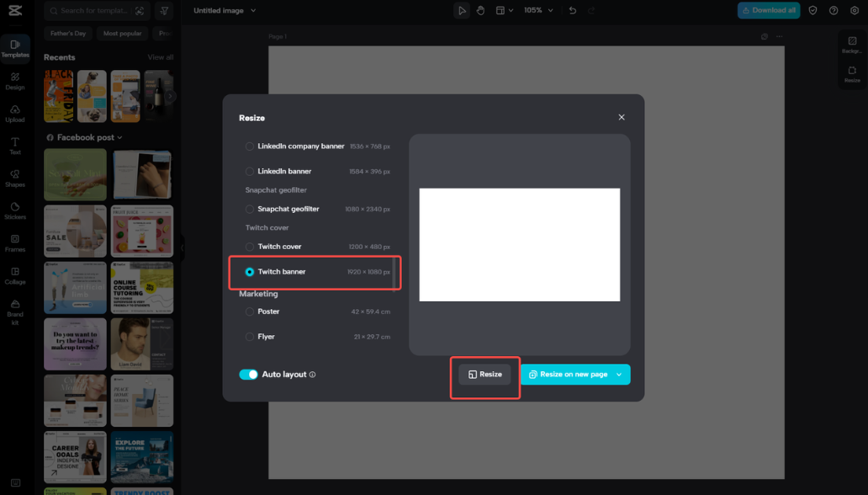Open the Stickers panel
868x495 pixels.
[x=15, y=210]
